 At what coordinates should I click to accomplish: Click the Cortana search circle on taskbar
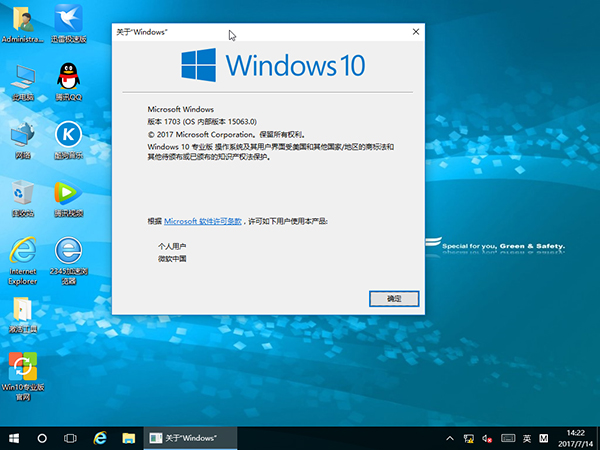pyautogui.click(x=42, y=438)
